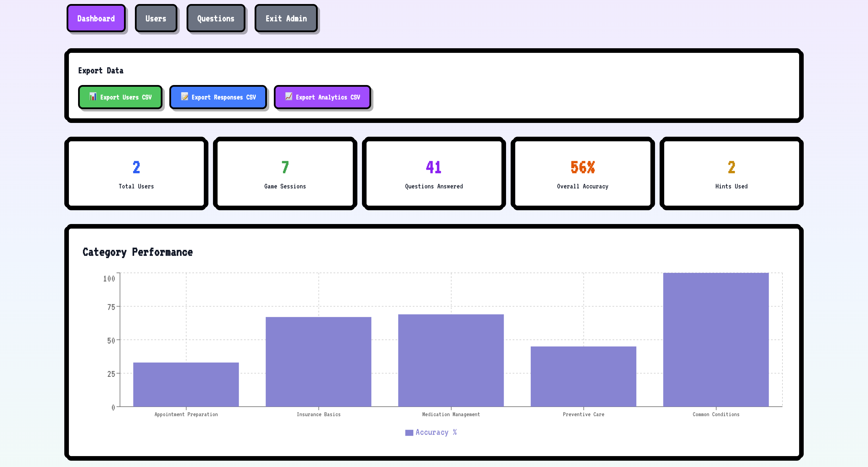The image size is (868, 467).
Task: Click the Game Sessions stat card
Action: click(285, 173)
